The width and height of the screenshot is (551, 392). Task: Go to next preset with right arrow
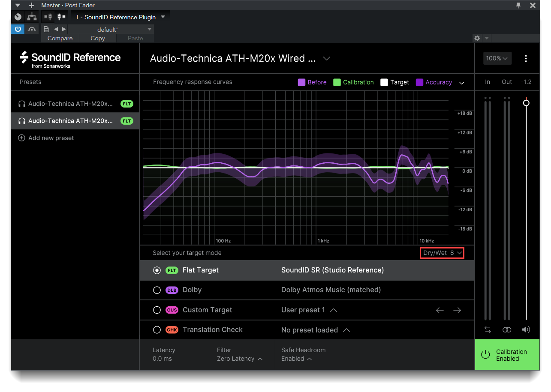pos(64,29)
